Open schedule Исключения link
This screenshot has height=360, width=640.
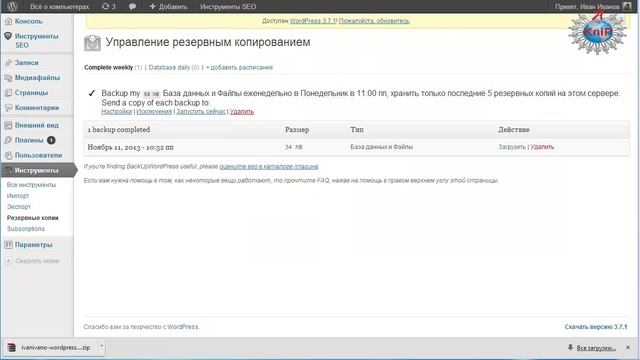pos(154,111)
